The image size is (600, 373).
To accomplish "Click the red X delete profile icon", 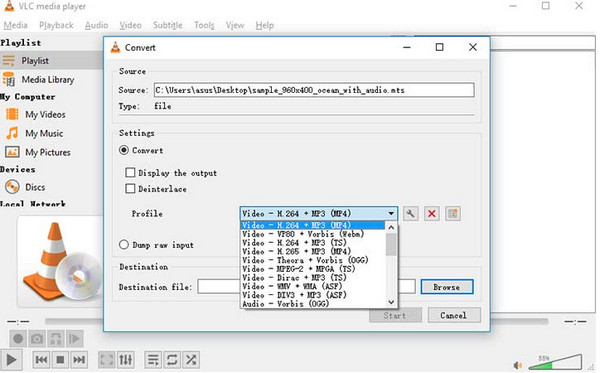I will (432, 213).
